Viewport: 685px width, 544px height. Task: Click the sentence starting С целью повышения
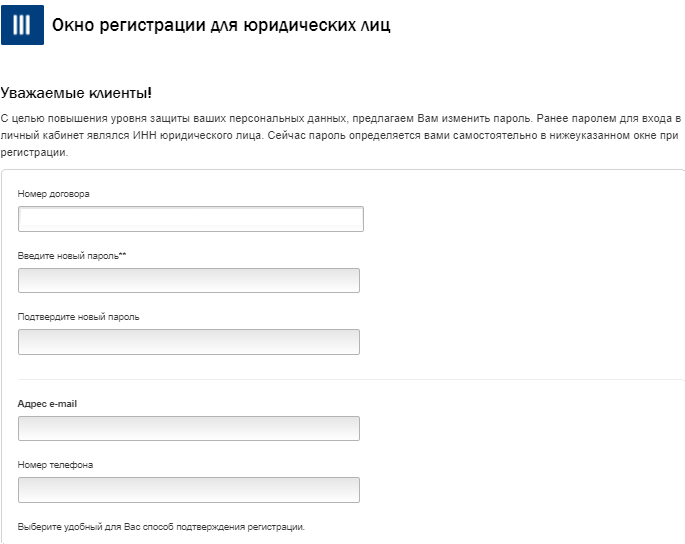tap(267, 118)
